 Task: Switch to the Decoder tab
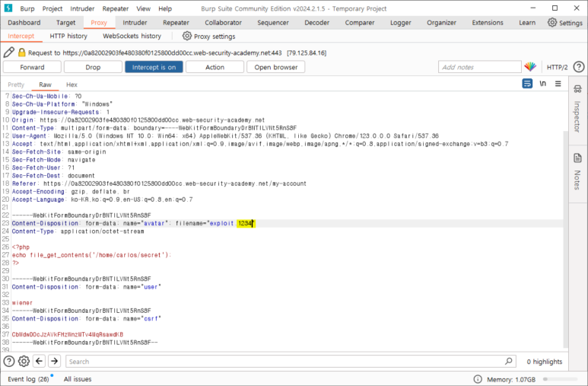317,23
